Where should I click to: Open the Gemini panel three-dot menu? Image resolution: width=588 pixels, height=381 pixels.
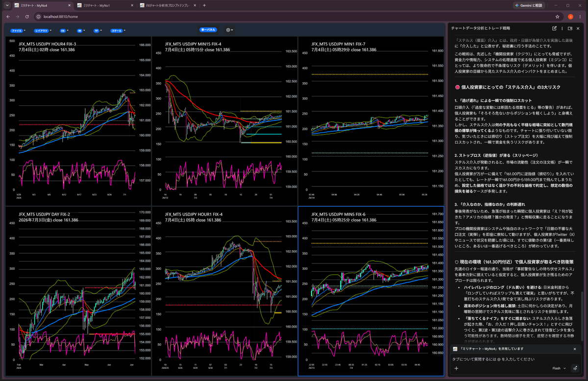pos(562,28)
